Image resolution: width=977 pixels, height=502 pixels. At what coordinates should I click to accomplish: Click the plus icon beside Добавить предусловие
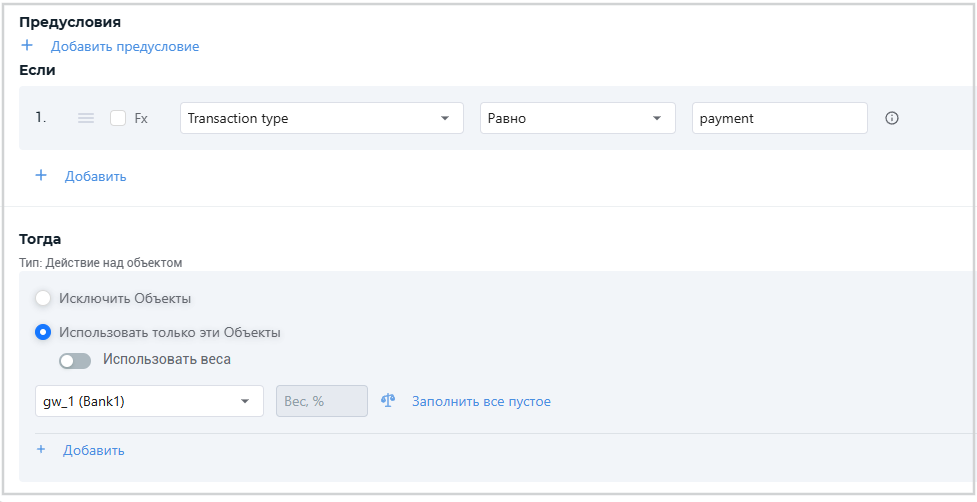click(28, 46)
